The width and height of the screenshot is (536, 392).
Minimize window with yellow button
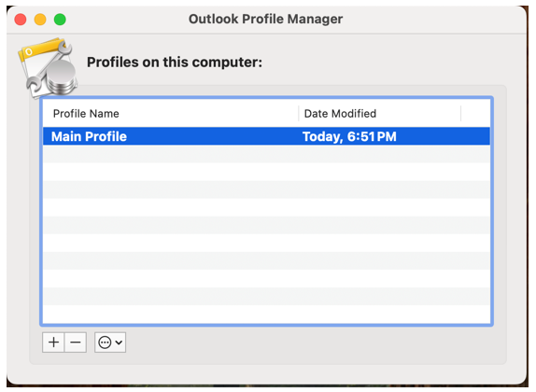pyautogui.click(x=40, y=20)
